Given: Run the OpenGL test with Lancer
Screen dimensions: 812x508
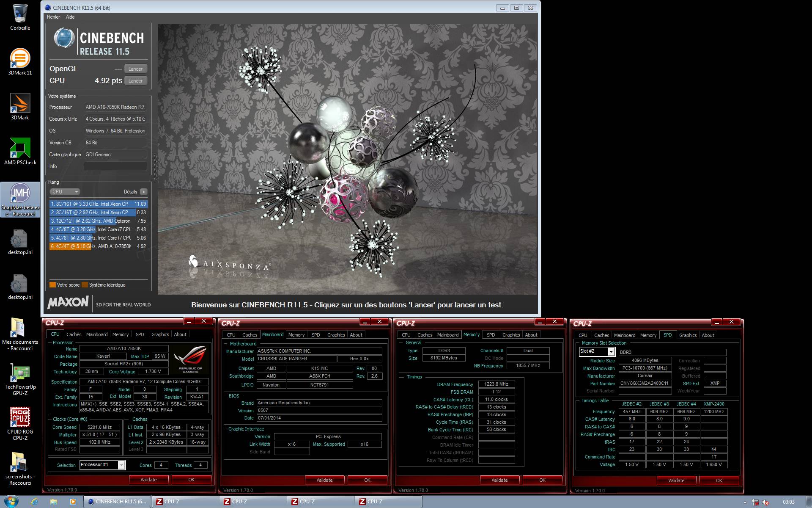Looking at the screenshot, I should pos(135,69).
